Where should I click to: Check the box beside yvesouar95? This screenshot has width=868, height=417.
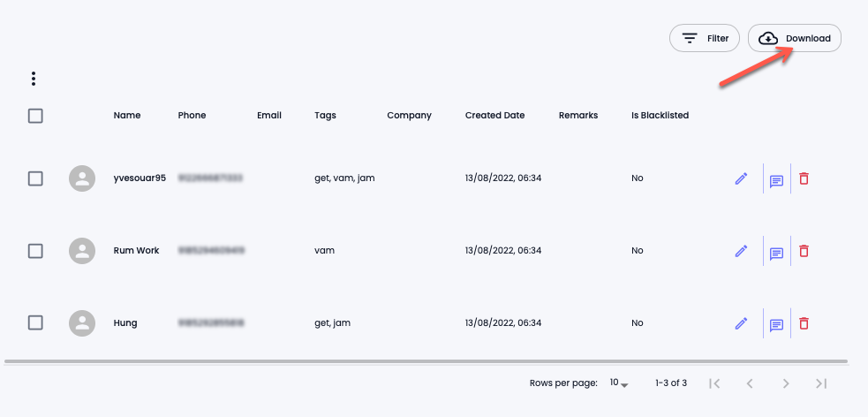pyautogui.click(x=35, y=178)
